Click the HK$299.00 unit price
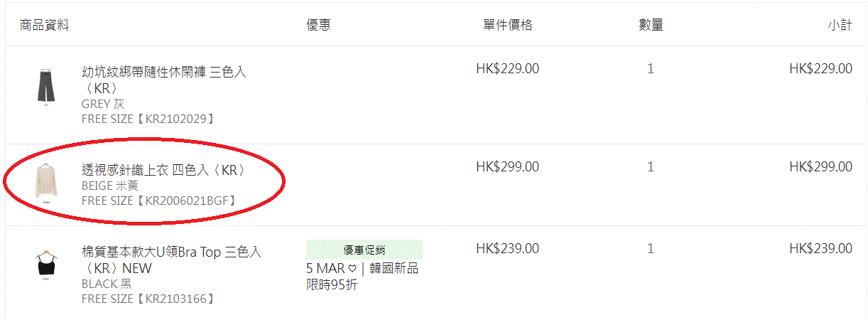Viewport: 868px width, 320px height. click(x=508, y=167)
